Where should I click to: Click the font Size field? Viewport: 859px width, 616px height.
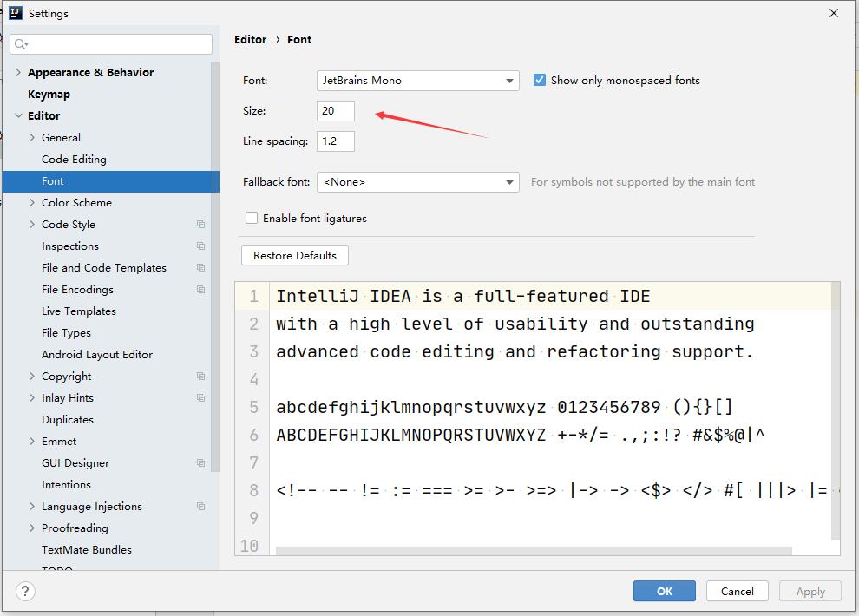point(336,110)
